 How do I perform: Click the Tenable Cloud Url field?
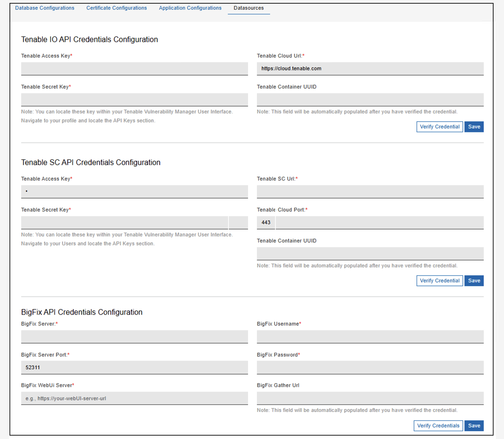pos(370,69)
